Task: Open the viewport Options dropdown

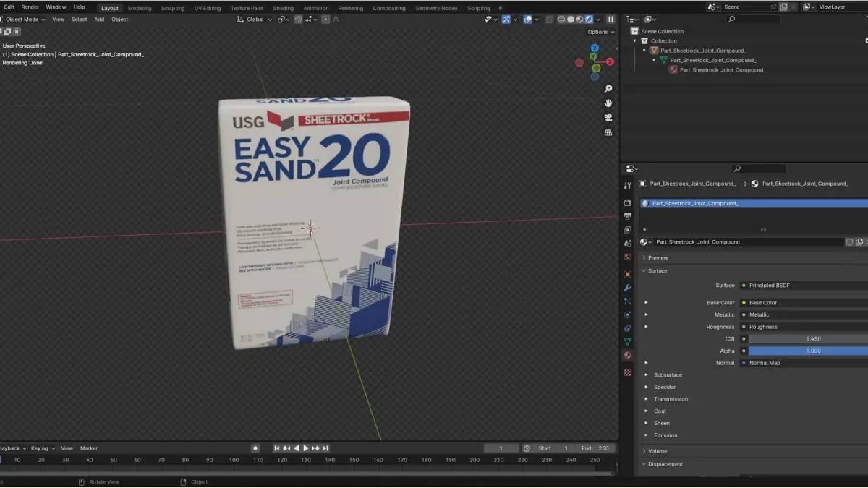Action: click(x=600, y=32)
